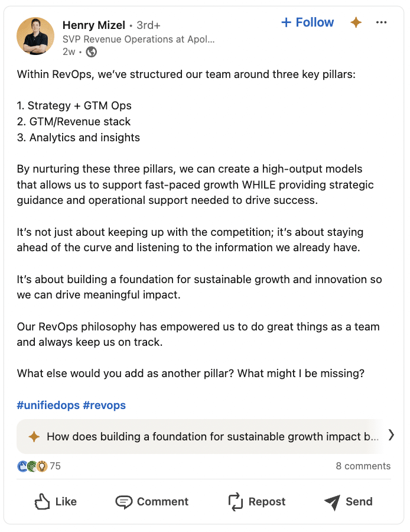The height and width of the screenshot is (532, 410).
Task: Open the three-dot post options menu
Action: pos(381,22)
